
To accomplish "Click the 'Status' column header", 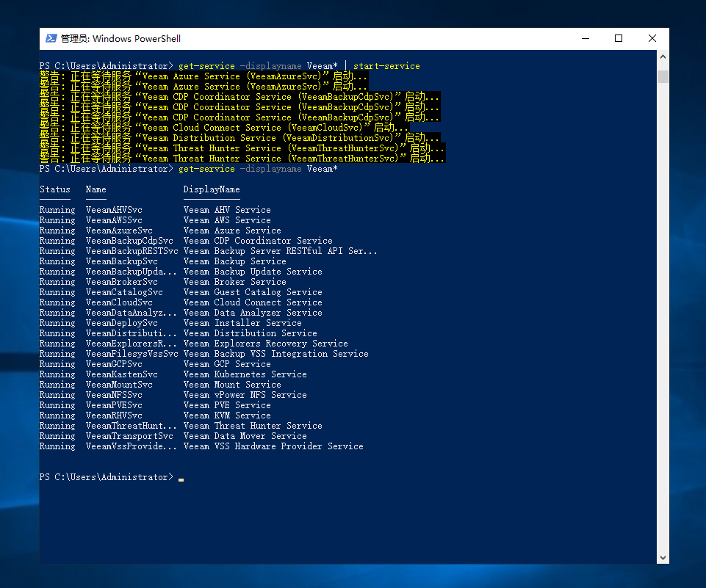I will (55, 189).
